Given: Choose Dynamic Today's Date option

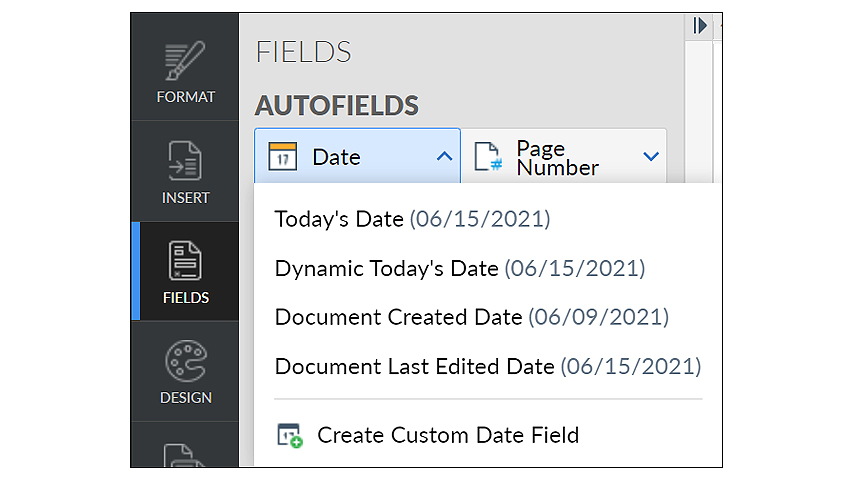Looking at the screenshot, I should point(460,269).
